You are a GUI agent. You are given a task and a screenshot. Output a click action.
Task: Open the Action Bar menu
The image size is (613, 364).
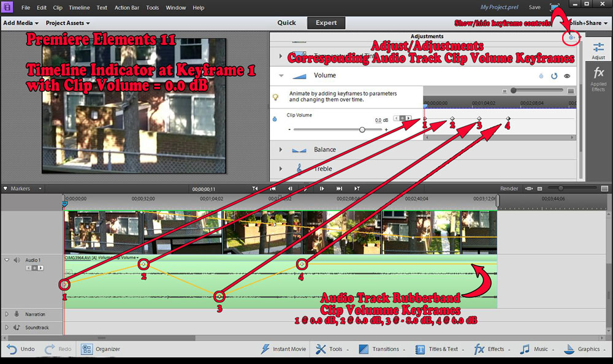(x=127, y=7)
